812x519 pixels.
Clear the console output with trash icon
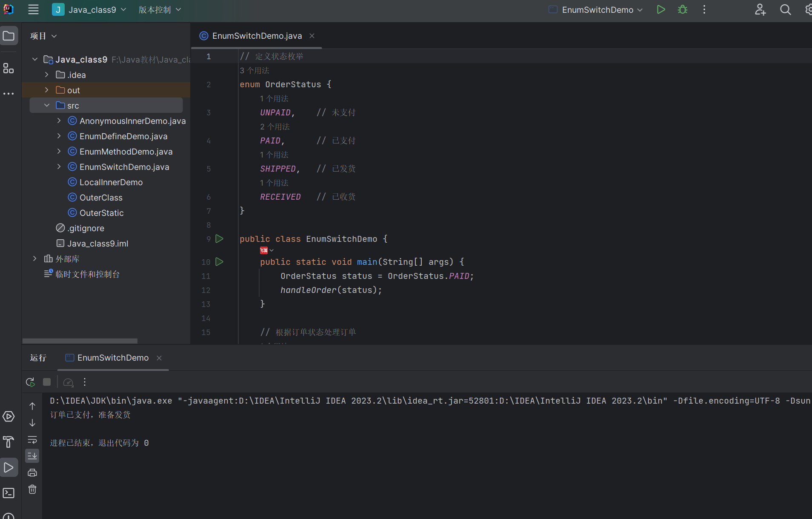[32, 490]
